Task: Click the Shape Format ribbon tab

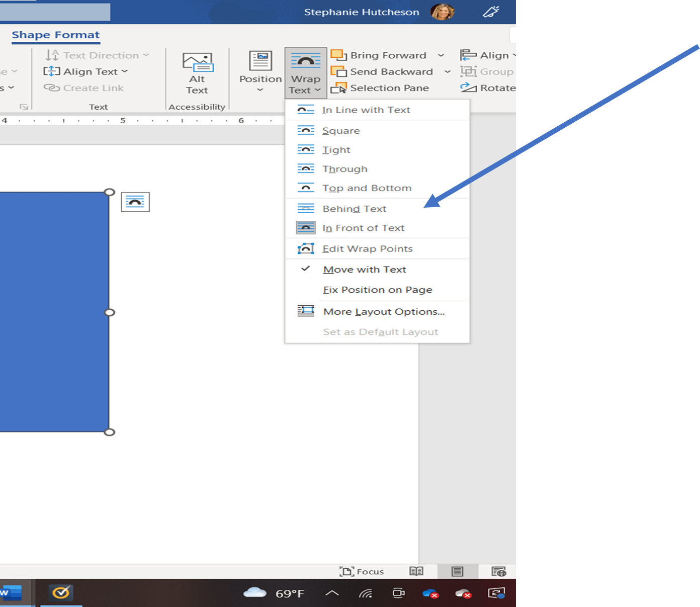Action: [x=55, y=35]
